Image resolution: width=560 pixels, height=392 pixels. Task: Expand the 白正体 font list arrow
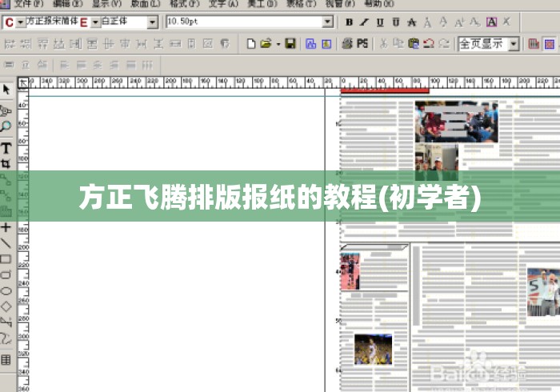153,22
